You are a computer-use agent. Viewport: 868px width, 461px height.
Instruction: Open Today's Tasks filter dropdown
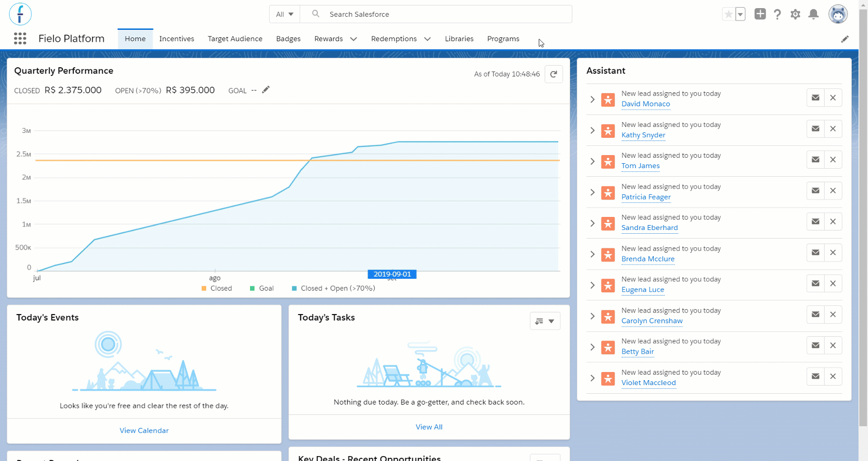tap(545, 321)
